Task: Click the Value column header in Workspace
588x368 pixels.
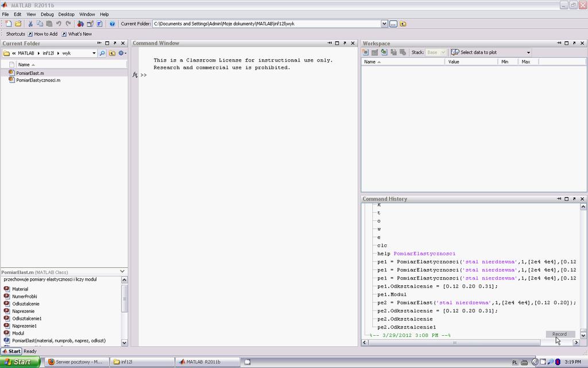Action: (x=471, y=62)
